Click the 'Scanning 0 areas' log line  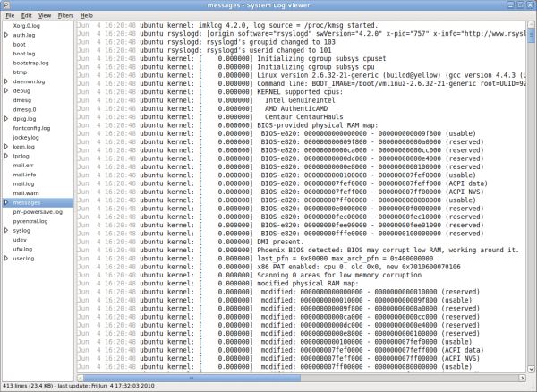click(249, 275)
